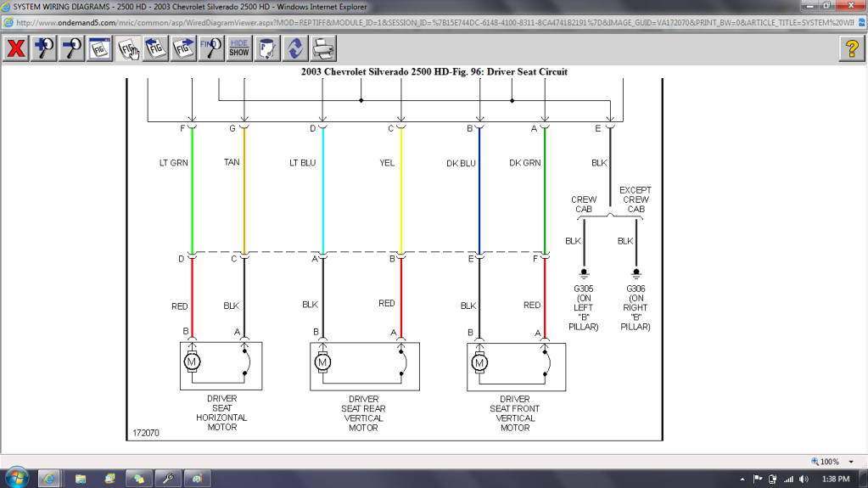Click the Windows Explorer taskbar program icon beside Start
Viewport: 868px width, 488px height.
[81, 479]
